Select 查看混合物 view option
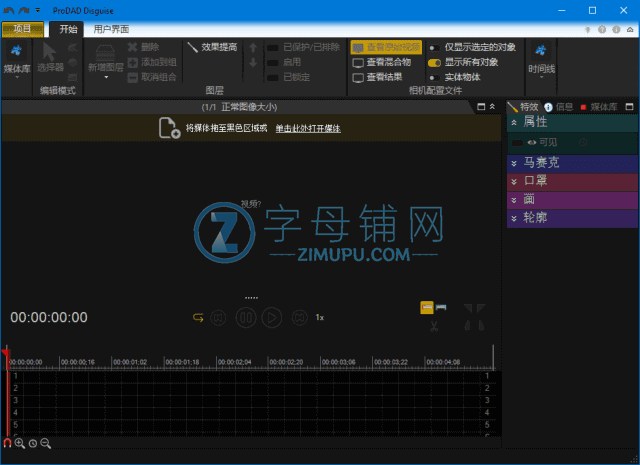Image resolution: width=640 pixels, height=465 pixels. 382,62
